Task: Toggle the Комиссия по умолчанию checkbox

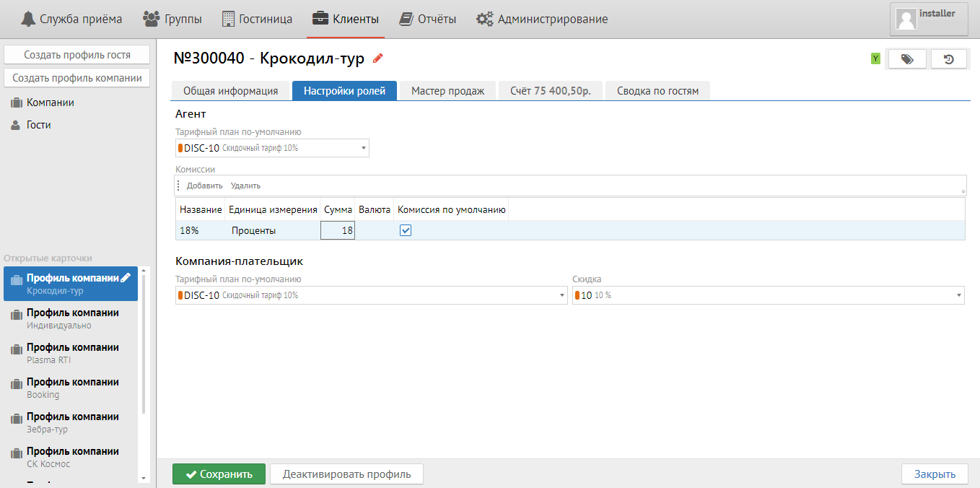Action: [x=406, y=230]
